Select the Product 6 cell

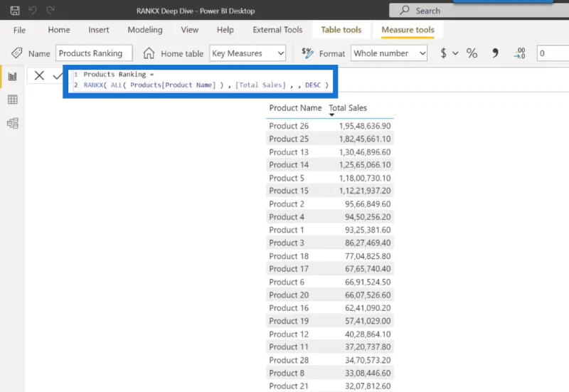(x=287, y=282)
